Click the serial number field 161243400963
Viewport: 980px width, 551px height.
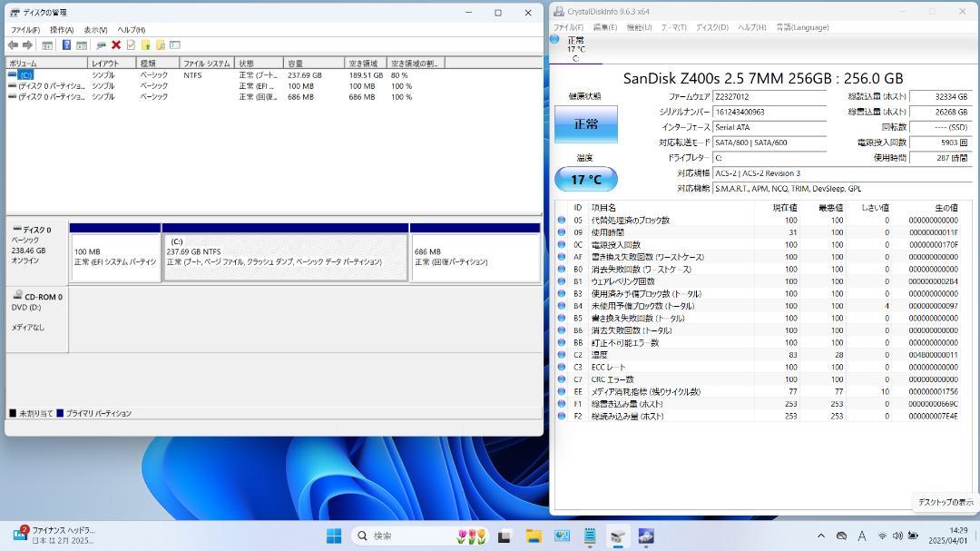coord(769,112)
